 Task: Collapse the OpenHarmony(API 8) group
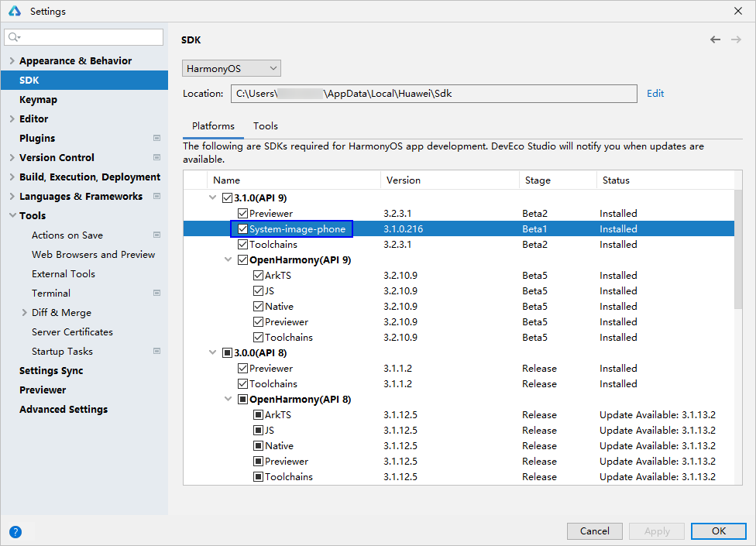[228, 399]
